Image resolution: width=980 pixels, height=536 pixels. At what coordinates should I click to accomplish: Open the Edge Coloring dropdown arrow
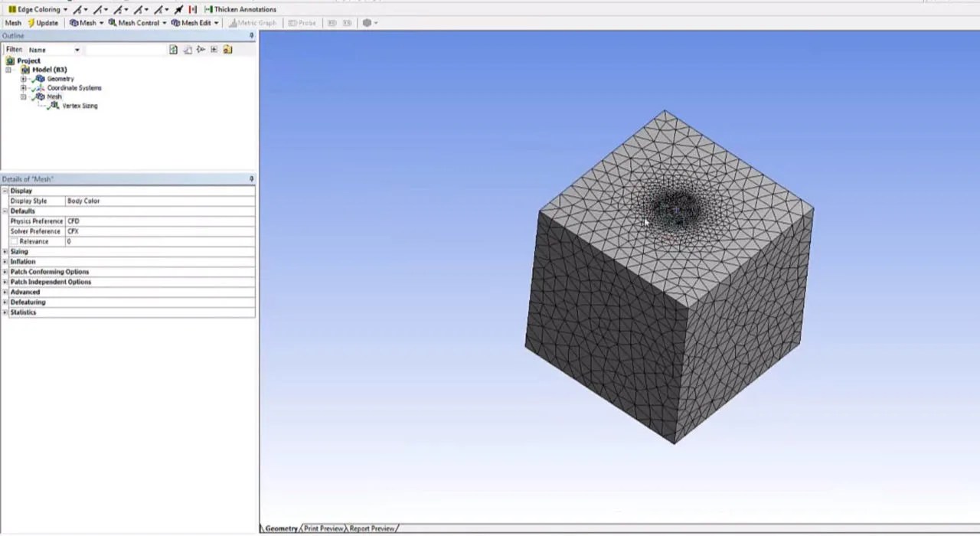(66, 9)
